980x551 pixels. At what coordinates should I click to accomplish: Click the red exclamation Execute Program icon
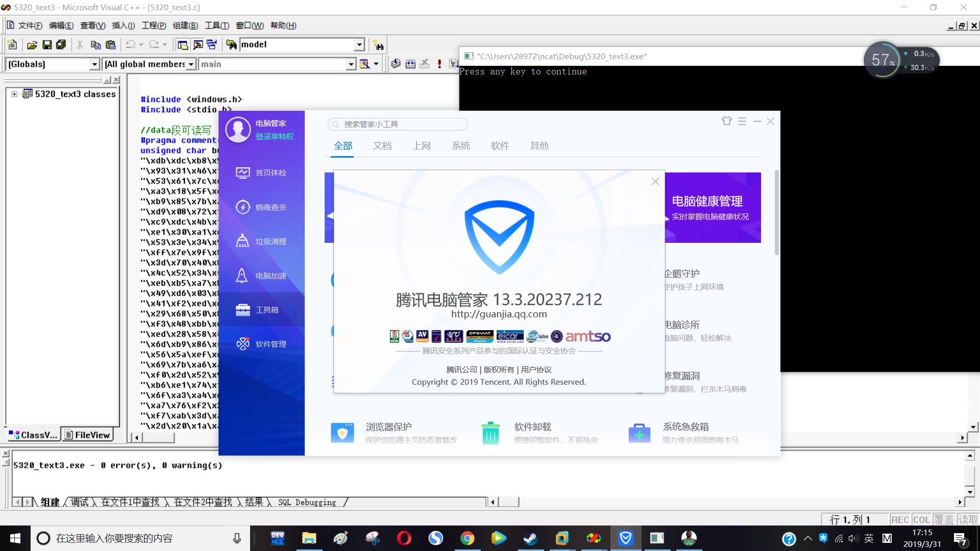pyautogui.click(x=439, y=64)
